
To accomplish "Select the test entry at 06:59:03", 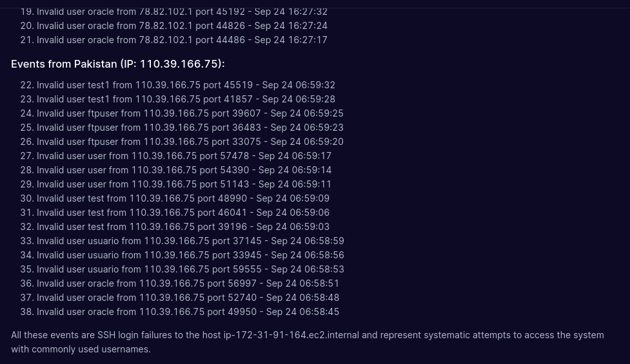I will (x=182, y=226).
